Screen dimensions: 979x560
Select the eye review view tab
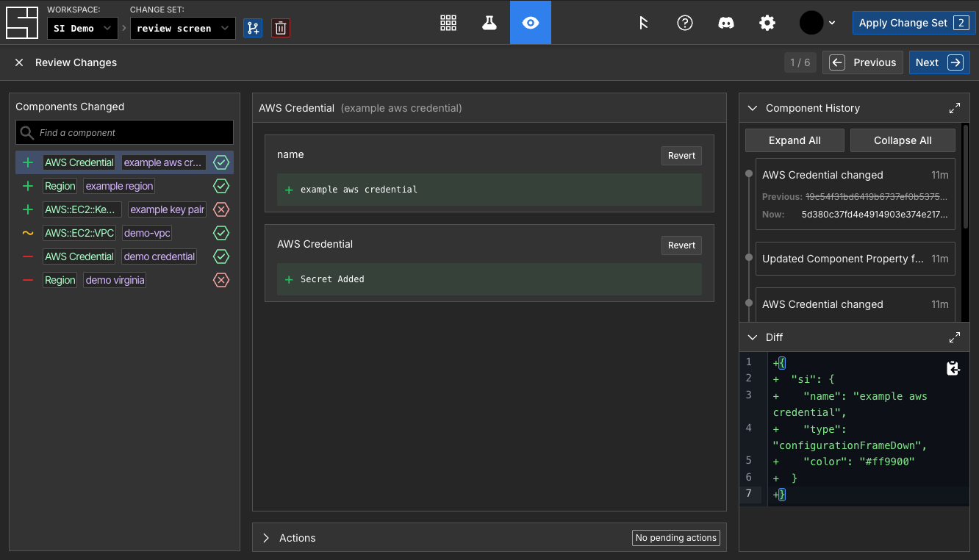[x=531, y=23]
